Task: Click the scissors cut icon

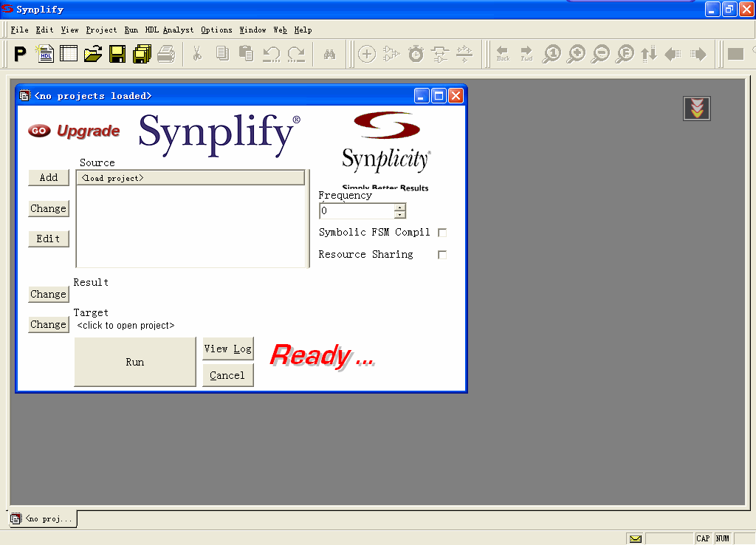Action: 196,54
